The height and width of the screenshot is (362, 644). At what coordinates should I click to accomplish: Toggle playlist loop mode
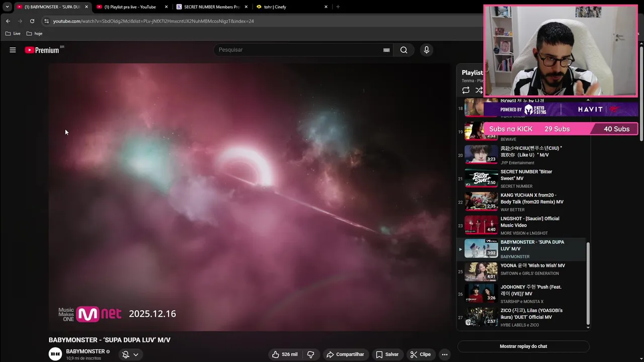[466, 90]
